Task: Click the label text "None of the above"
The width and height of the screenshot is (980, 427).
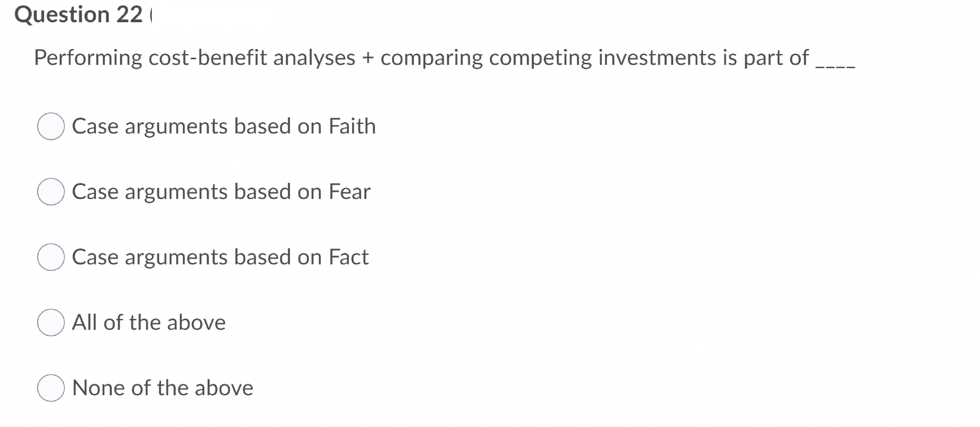Action: [163, 388]
